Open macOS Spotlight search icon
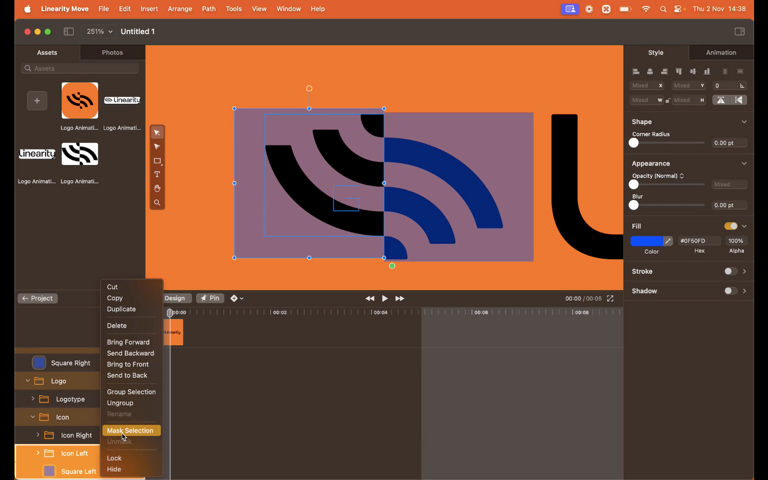The image size is (768, 480). [663, 9]
